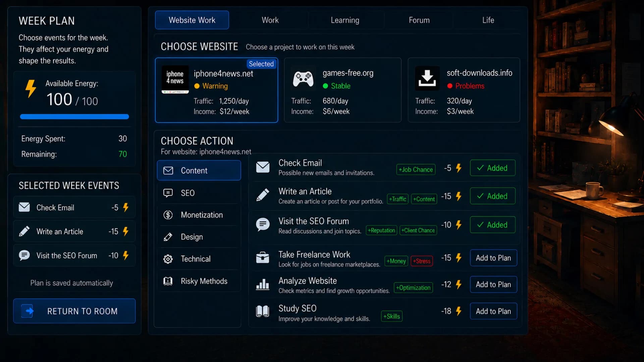Image resolution: width=644 pixels, height=362 pixels.
Task: Click the +Optimization tag on Analyze Website
Action: [413, 288]
